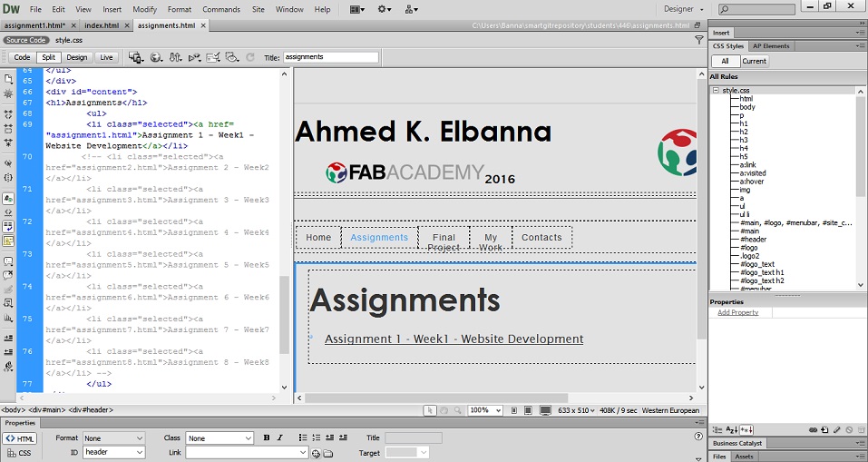This screenshot has height=462, width=868.
Task: Switch to tablet size window icon
Action: point(528,410)
